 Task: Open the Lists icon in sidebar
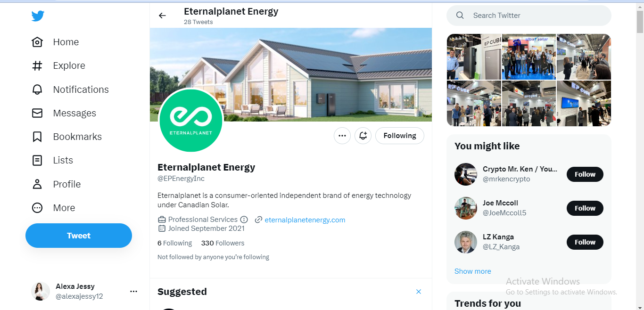[37, 160]
